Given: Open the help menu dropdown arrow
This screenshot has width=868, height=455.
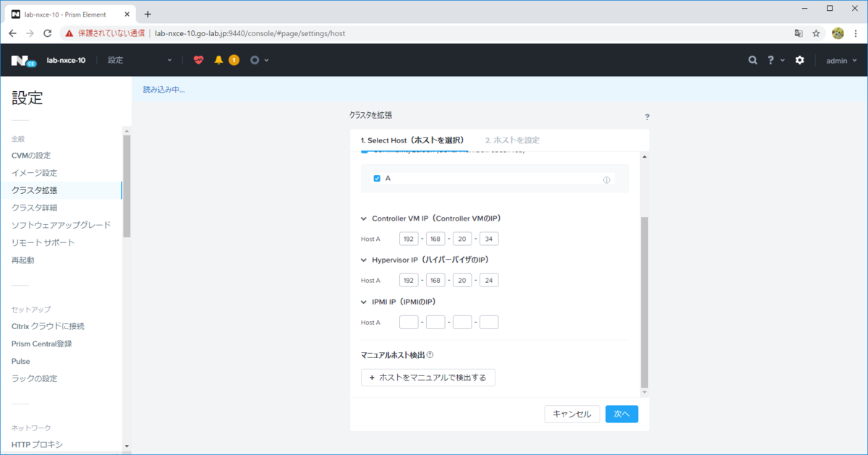Looking at the screenshot, I should [783, 61].
